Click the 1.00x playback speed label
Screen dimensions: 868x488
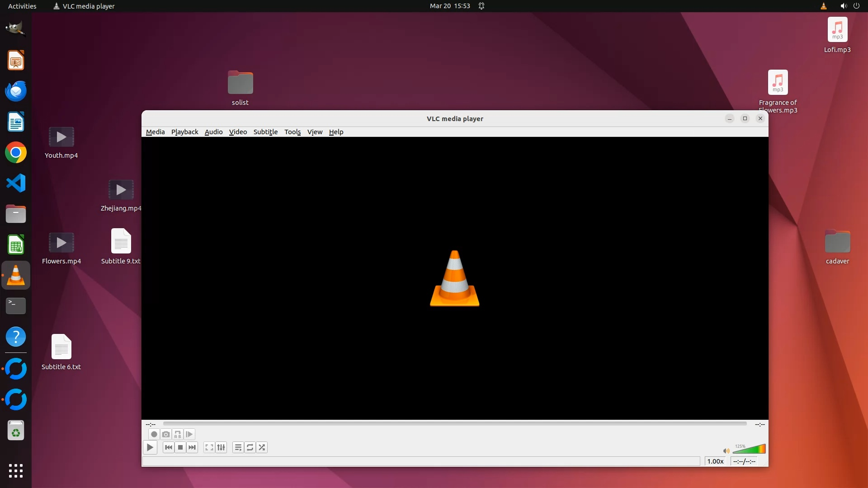715,461
